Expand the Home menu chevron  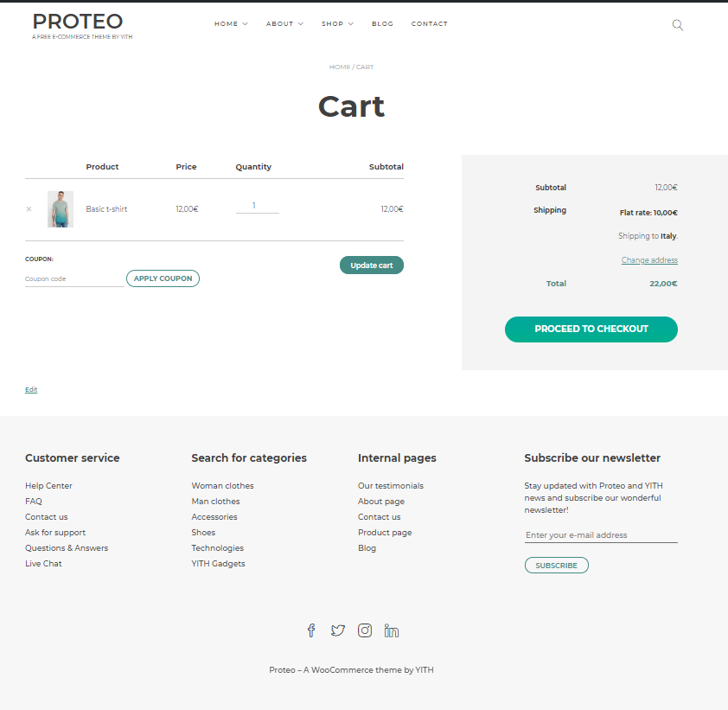click(246, 23)
